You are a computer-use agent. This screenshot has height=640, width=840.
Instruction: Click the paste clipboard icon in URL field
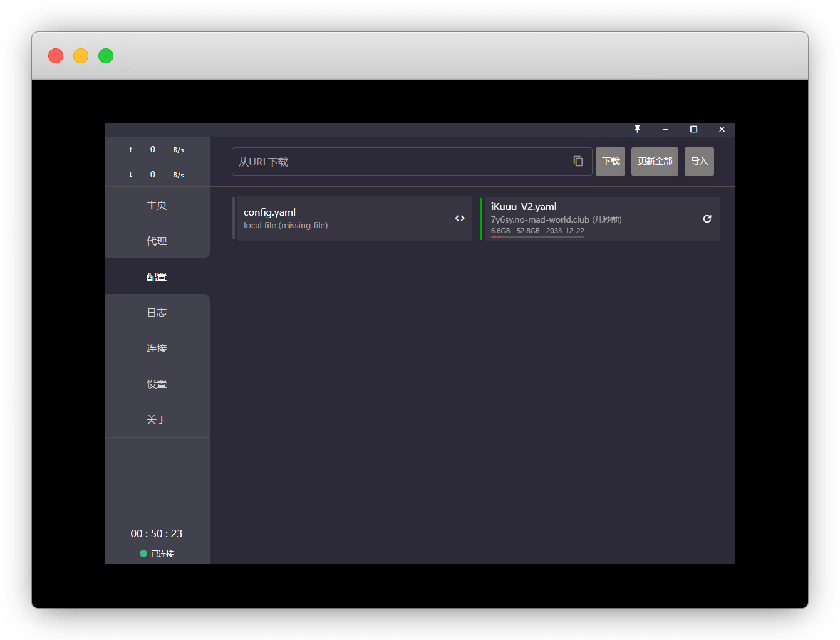[578, 161]
